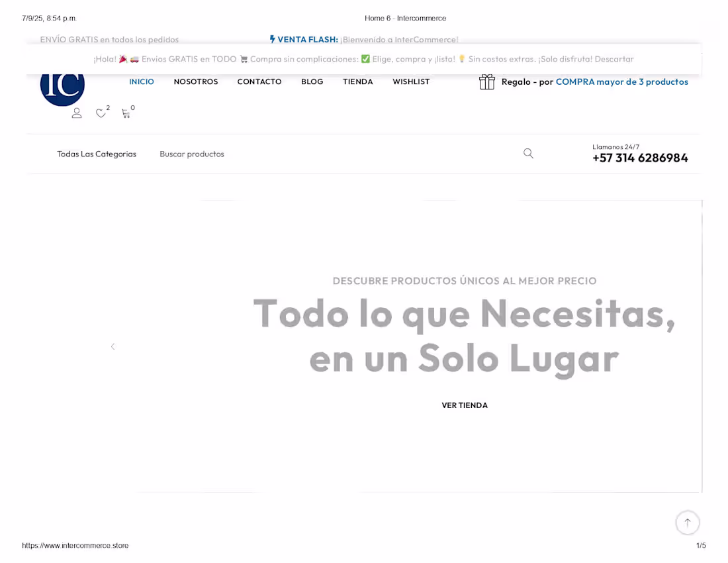Viewport: 728px width, 563px height.
Task: Open the wishlist heart icon
Action: pos(101,113)
